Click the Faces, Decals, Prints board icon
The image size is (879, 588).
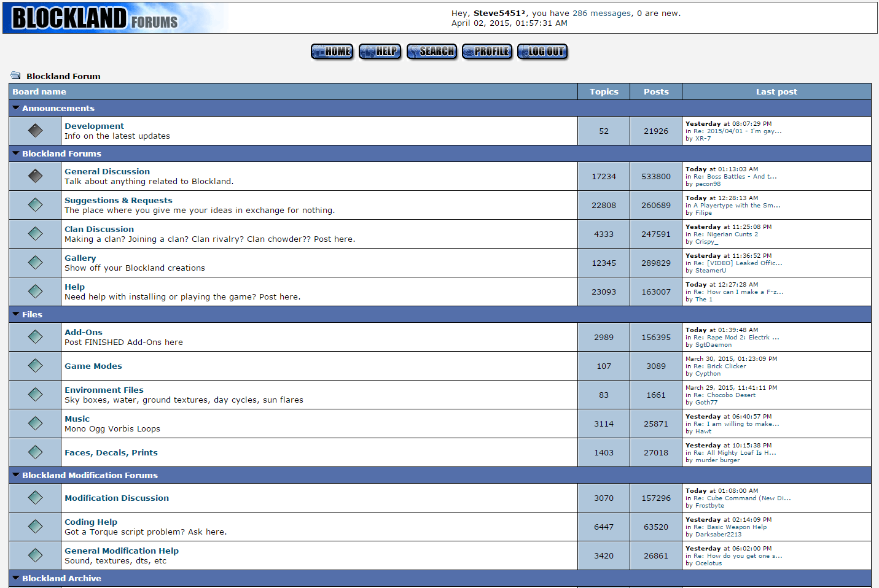(34, 452)
